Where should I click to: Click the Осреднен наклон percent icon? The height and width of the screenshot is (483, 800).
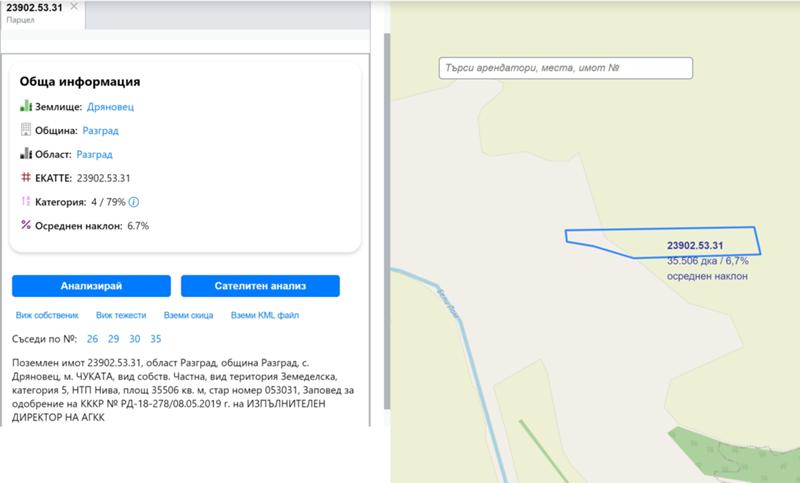[26, 225]
